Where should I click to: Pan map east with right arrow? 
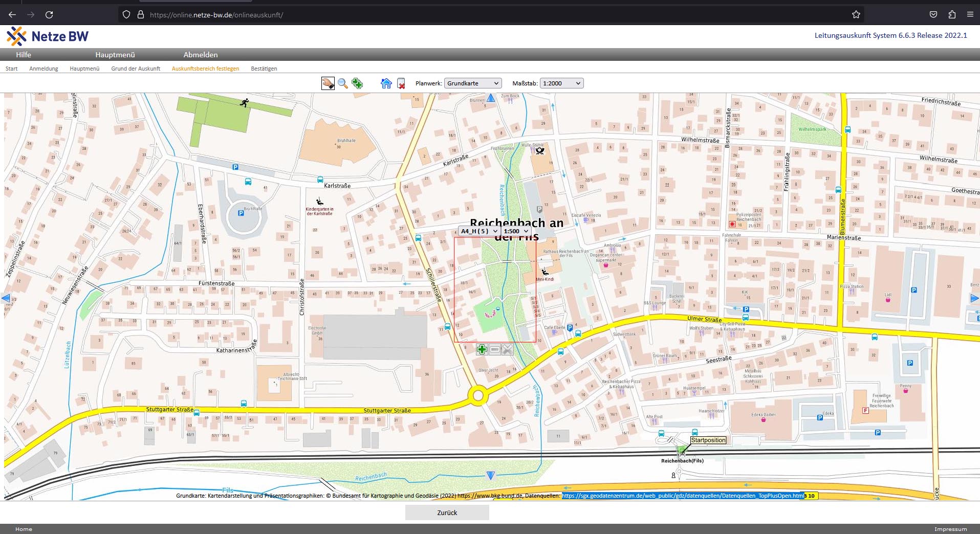[974, 298]
